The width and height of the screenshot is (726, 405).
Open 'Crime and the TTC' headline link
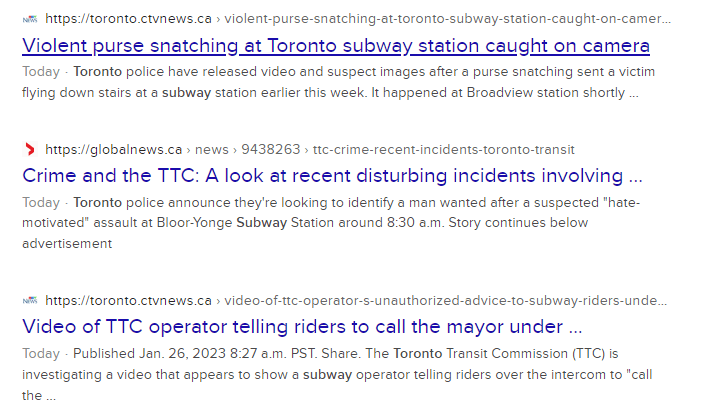click(332, 176)
